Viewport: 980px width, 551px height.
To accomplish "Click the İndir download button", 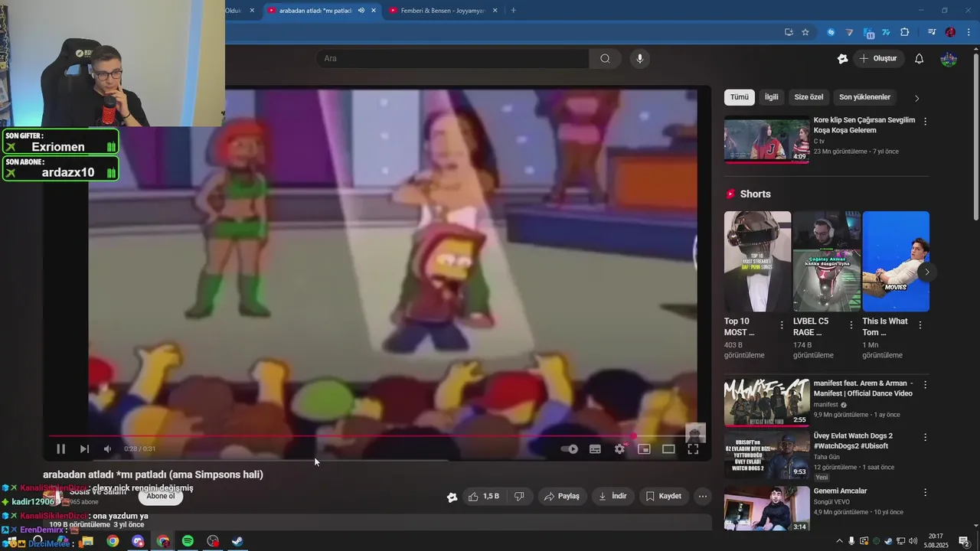I will (612, 496).
